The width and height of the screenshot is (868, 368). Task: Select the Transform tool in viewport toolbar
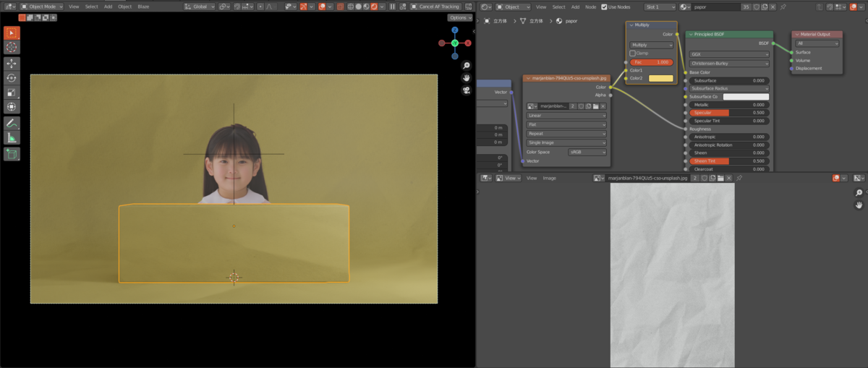(x=12, y=106)
